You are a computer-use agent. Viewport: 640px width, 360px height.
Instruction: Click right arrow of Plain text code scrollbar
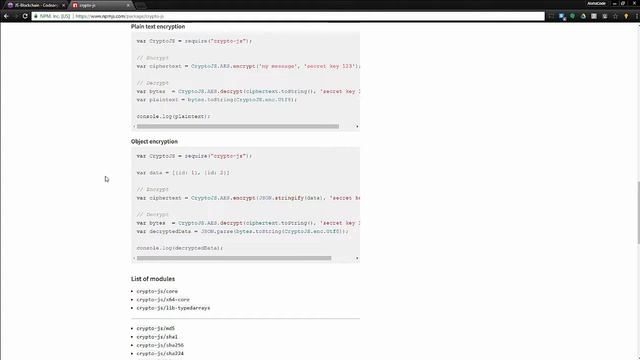357,127
